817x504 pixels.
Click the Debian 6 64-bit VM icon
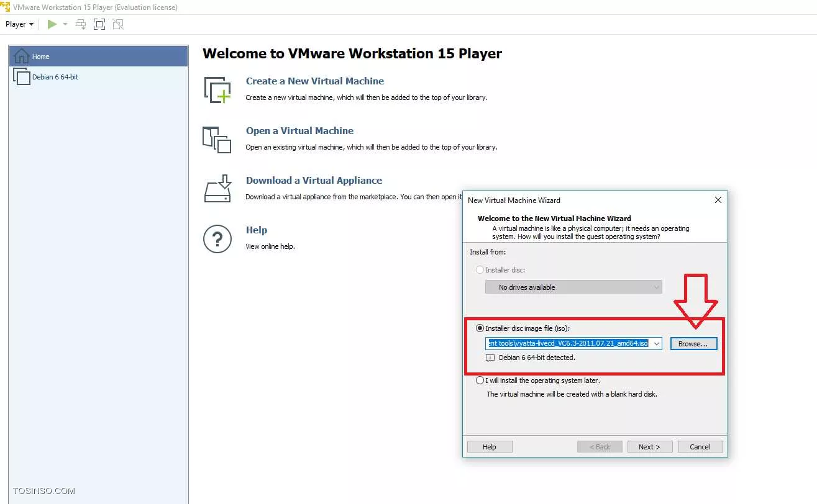click(x=22, y=77)
